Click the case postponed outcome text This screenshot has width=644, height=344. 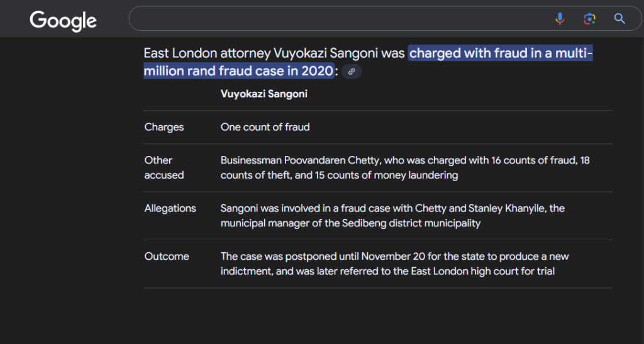tap(394, 264)
